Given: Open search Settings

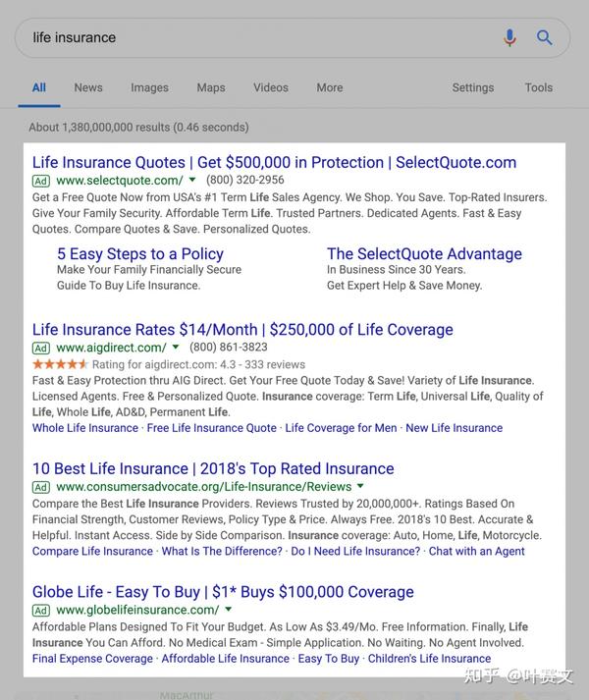Looking at the screenshot, I should [x=473, y=87].
